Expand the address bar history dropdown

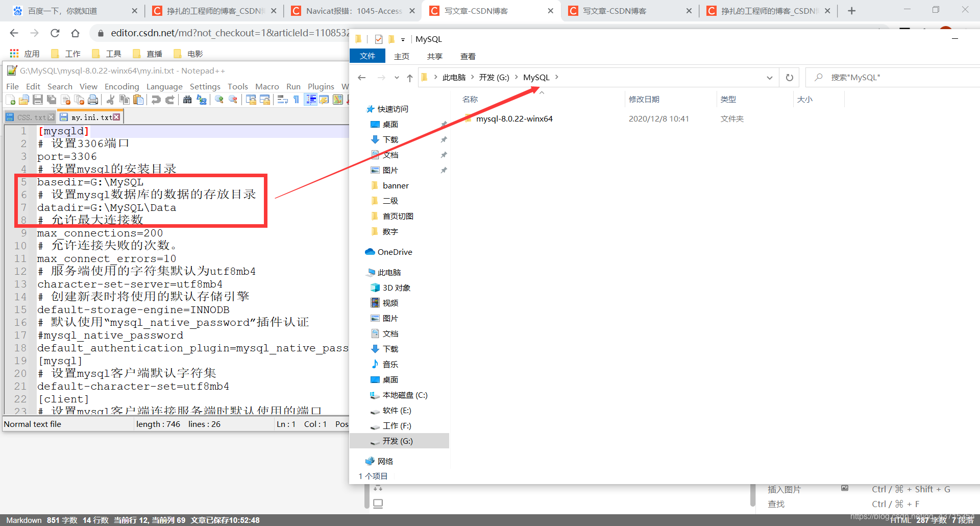769,78
